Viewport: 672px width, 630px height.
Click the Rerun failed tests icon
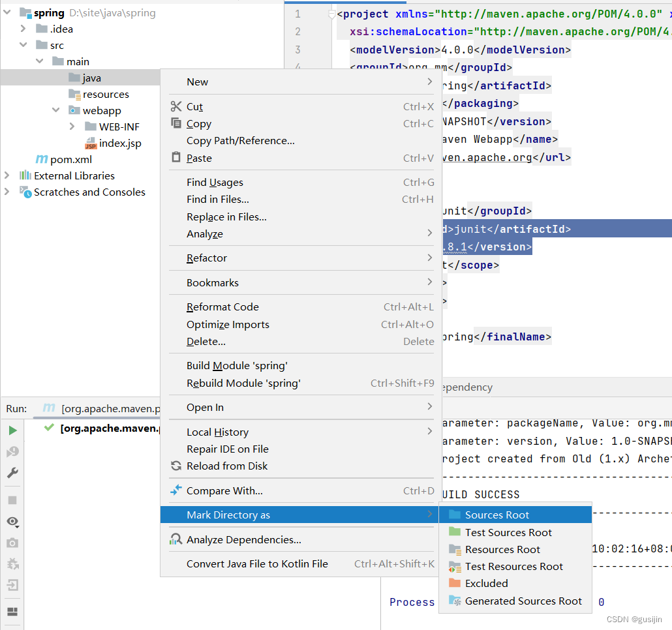[x=13, y=451]
